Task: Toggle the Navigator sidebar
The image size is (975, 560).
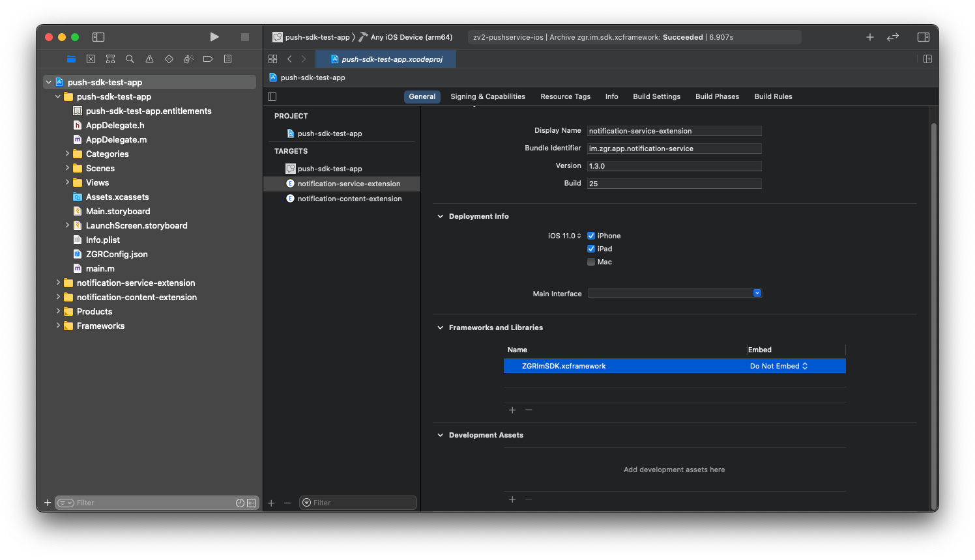Action: point(98,37)
